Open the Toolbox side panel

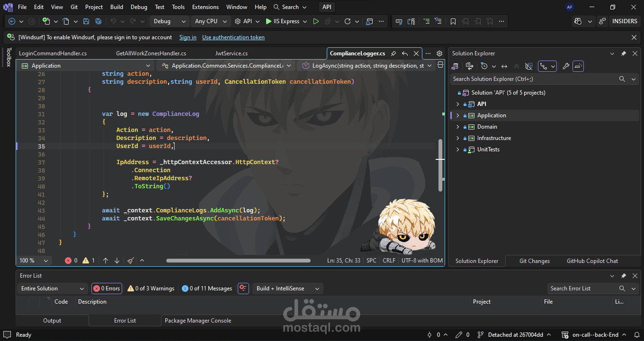coord(8,57)
